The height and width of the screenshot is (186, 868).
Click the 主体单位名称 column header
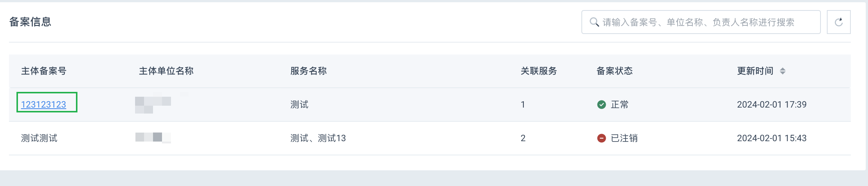click(x=166, y=71)
